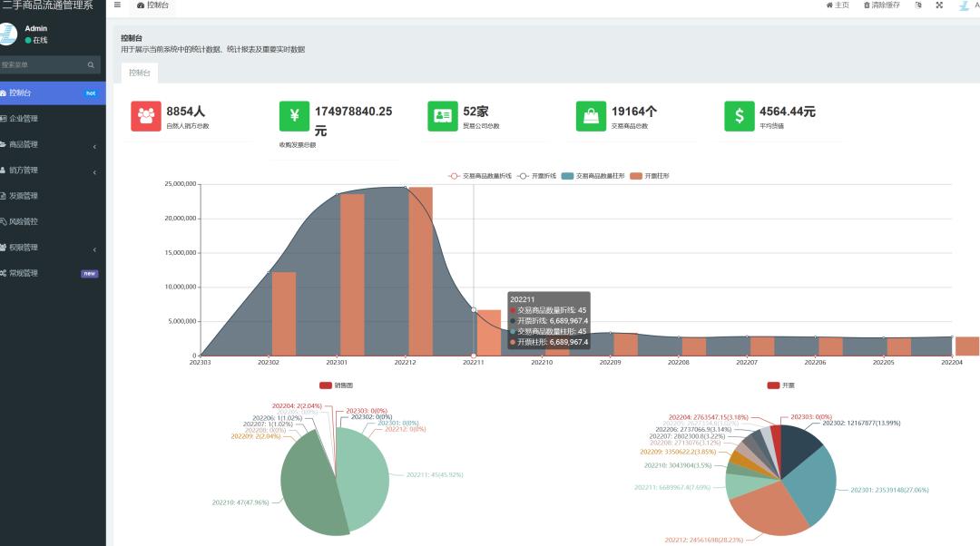Select the 控制台 tab below the description

point(140,73)
